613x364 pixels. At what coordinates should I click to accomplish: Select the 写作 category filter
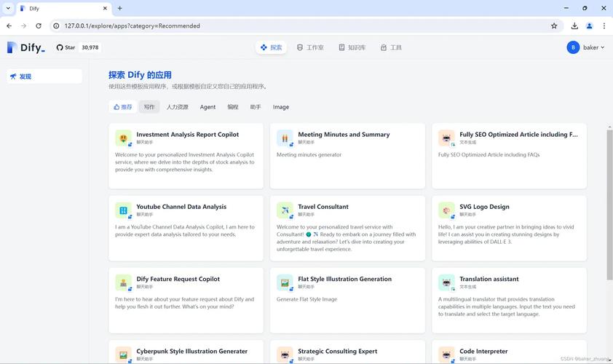pos(149,107)
